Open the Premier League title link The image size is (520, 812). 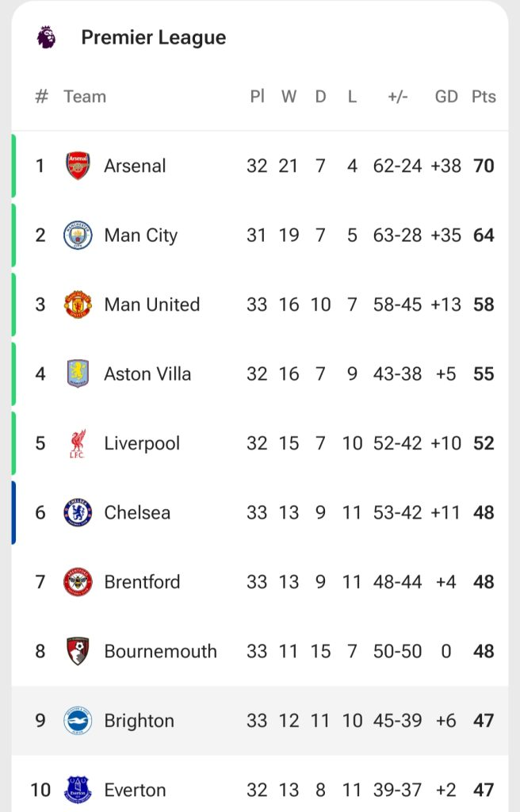(153, 37)
